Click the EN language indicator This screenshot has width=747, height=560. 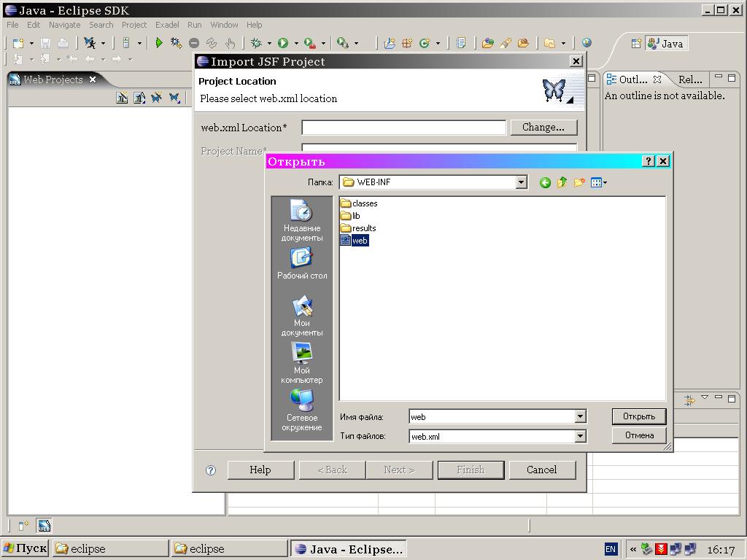pos(611,549)
